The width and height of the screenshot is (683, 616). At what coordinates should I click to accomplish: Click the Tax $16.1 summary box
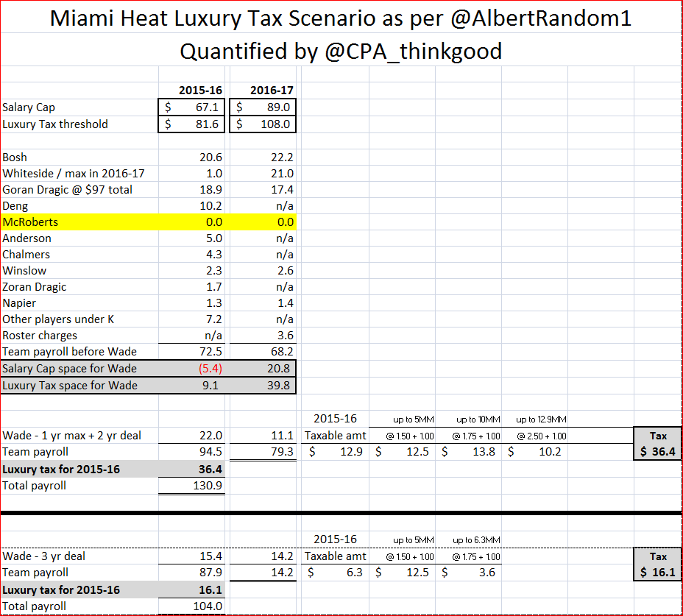[x=657, y=564]
